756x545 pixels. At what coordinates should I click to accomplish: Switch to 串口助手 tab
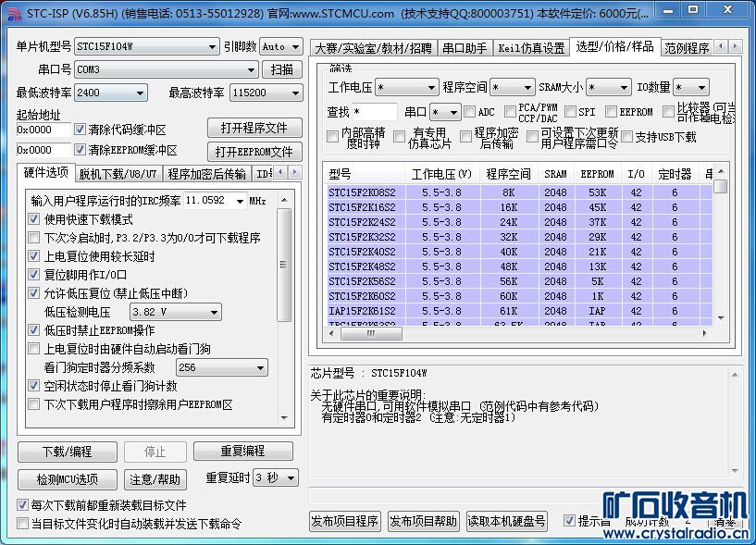pos(465,48)
